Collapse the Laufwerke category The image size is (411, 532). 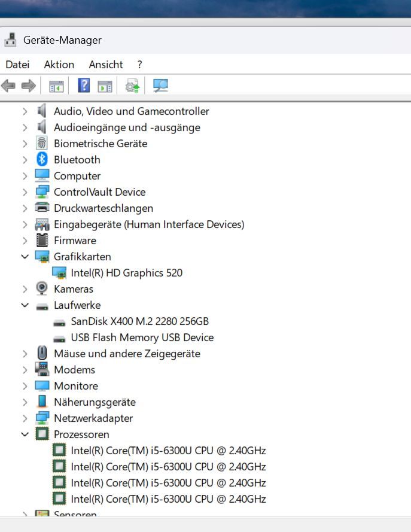tap(25, 305)
